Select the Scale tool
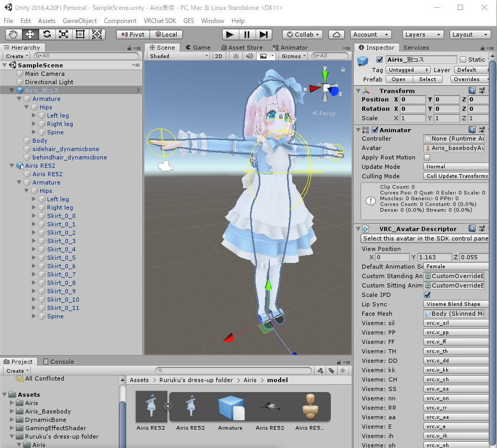 [64, 35]
